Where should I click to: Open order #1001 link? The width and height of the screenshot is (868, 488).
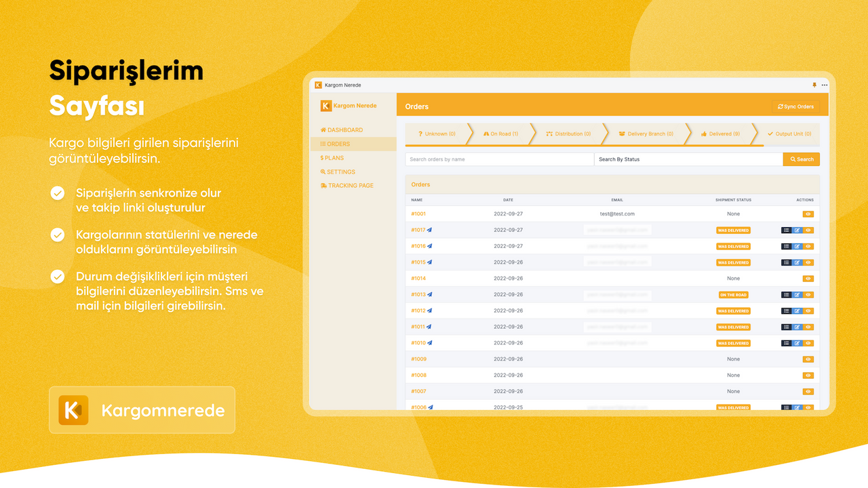pyautogui.click(x=418, y=214)
